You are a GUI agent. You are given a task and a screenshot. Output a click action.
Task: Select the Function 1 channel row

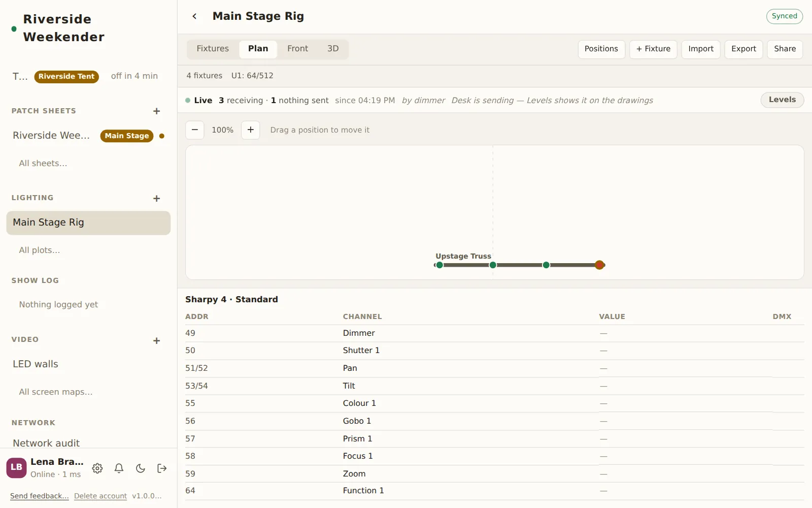point(495,491)
